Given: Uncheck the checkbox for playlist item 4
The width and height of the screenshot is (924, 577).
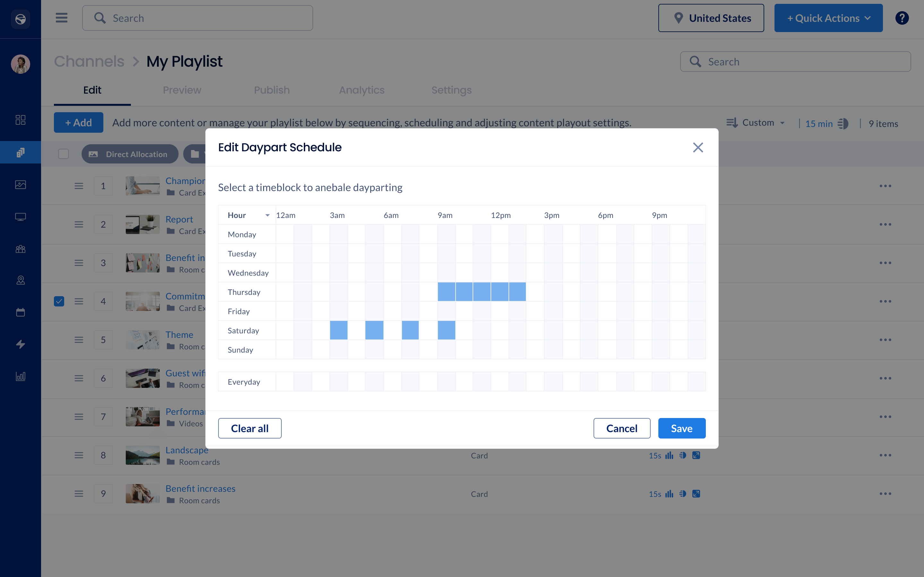Looking at the screenshot, I should pyautogui.click(x=59, y=301).
